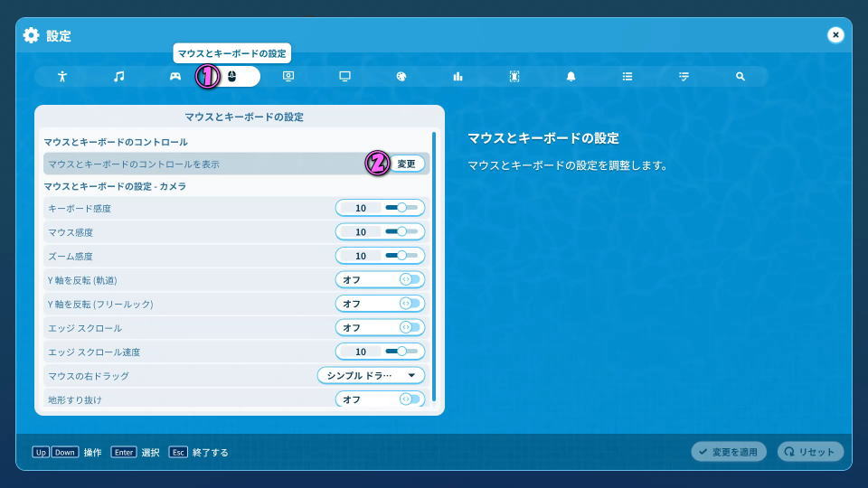Click the search magnifier icon
Screen dimensions: 868x488
741,77
